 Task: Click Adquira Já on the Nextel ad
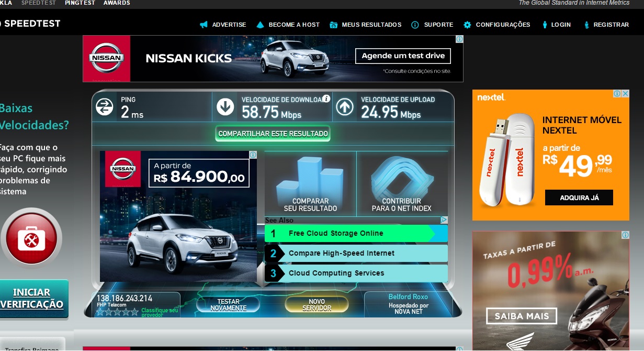tap(579, 198)
